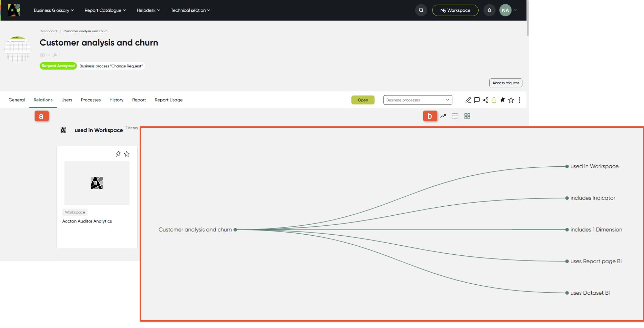Click the report thumbnail image beside the title
This screenshot has width=644, height=328.
(x=17, y=50)
